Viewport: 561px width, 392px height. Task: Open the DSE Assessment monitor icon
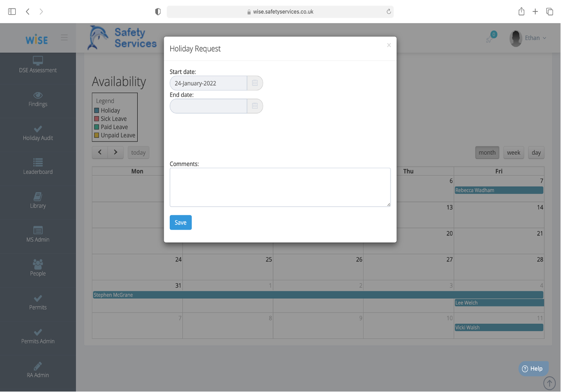tap(38, 60)
